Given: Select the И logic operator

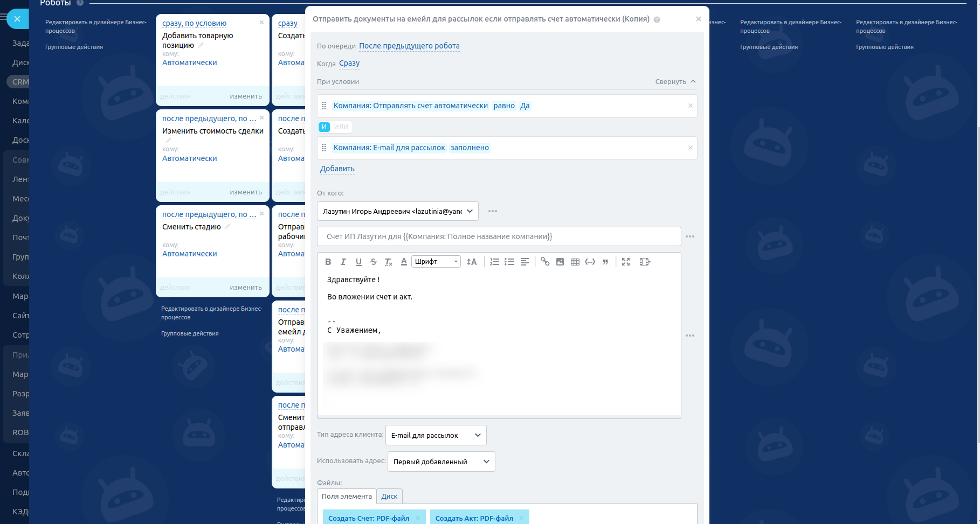Looking at the screenshot, I should click(x=324, y=127).
